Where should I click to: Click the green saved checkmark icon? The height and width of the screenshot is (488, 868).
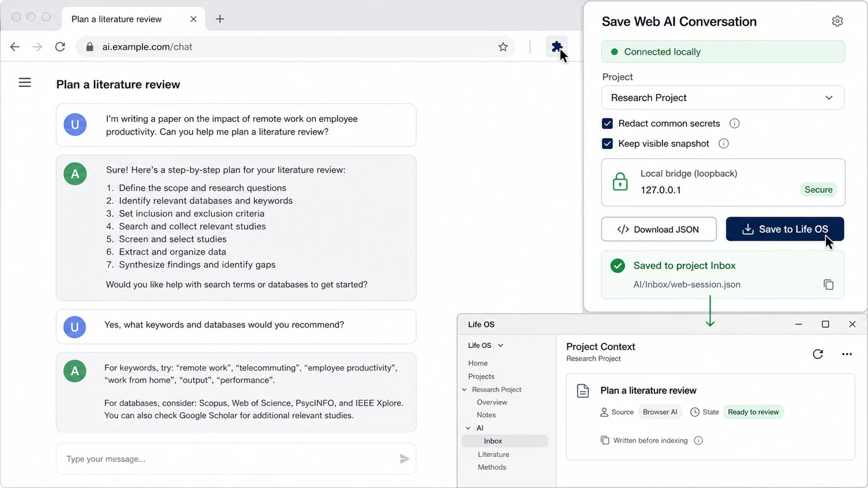618,266
